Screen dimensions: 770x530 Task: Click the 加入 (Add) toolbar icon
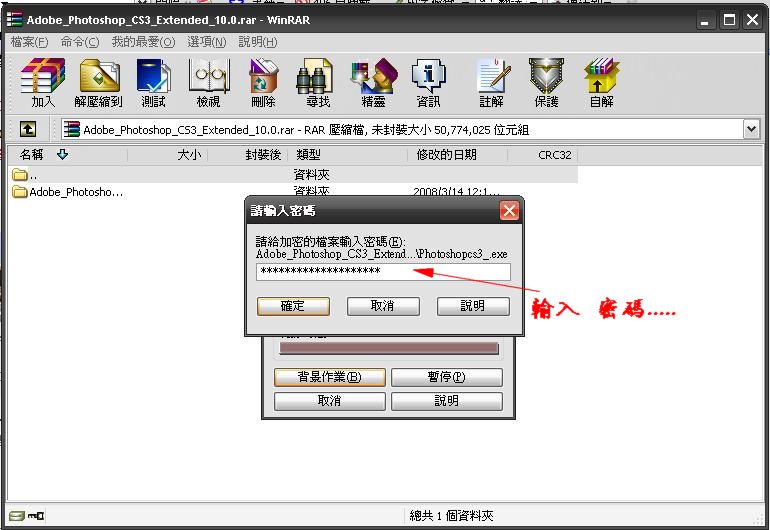pyautogui.click(x=43, y=83)
